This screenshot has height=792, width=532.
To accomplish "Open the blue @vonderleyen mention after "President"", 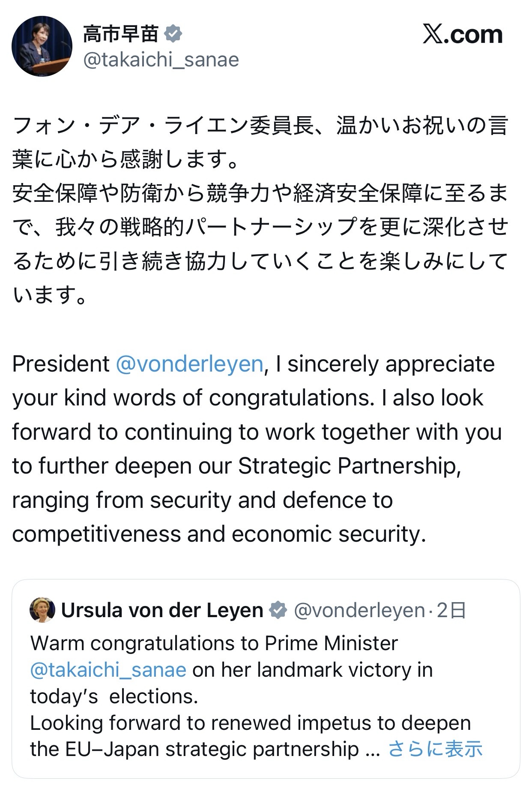I will [x=189, y=364].
